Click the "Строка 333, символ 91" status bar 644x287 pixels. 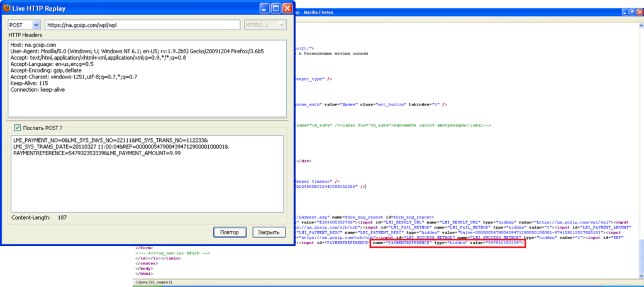coord(155,283)
